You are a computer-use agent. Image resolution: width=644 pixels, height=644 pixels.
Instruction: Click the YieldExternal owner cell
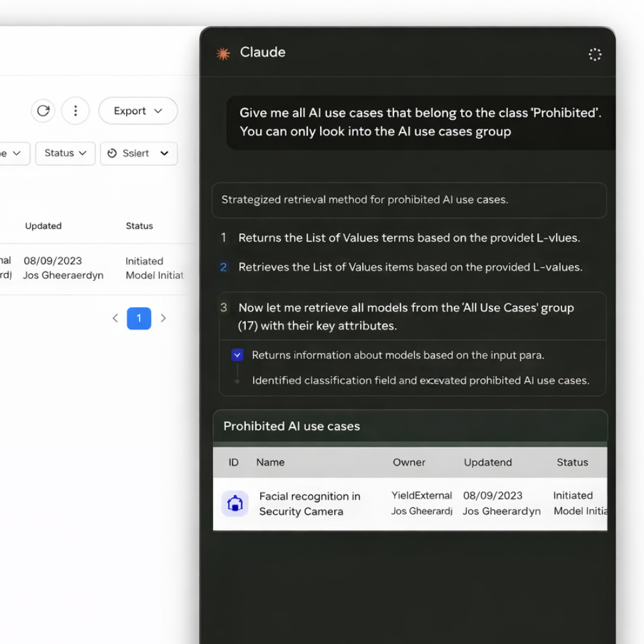click(x=421, y=495)
